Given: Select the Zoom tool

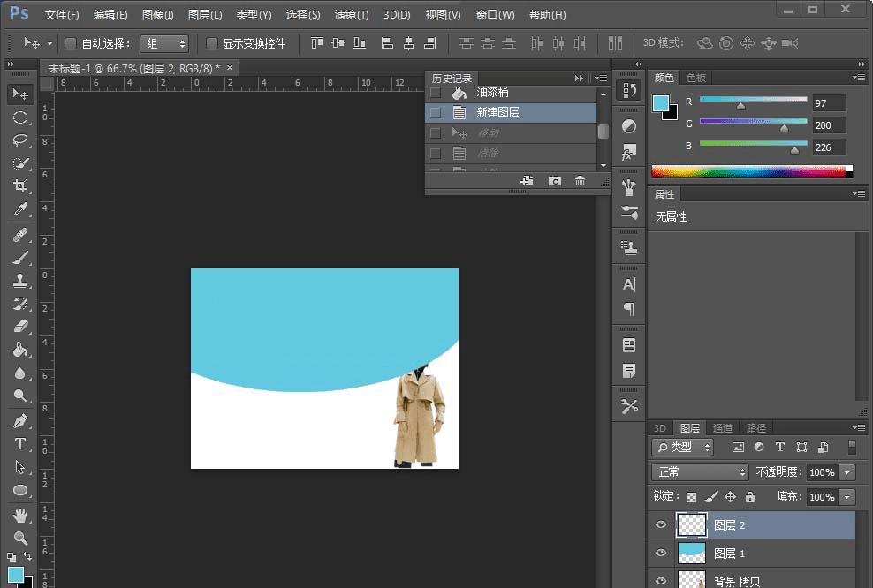Looking at the screenshot, I should pyautogui.click(x=19, y=538).
